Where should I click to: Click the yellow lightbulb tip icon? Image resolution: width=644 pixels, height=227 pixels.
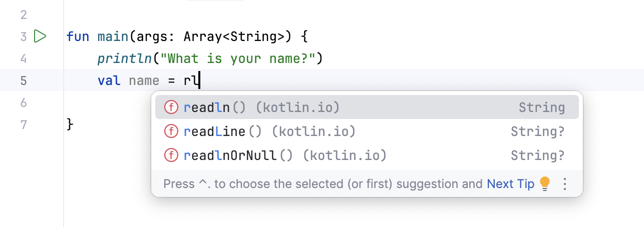click(x=545, y=184)
